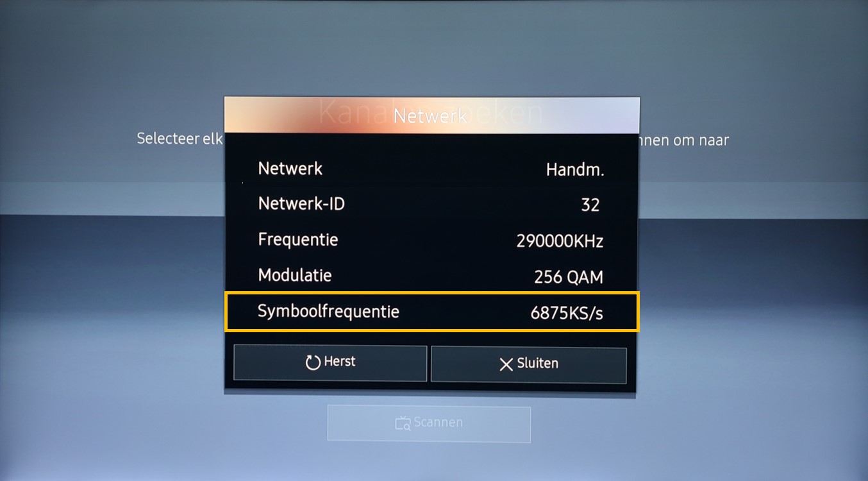Select the Herst button

click(330, 363)
